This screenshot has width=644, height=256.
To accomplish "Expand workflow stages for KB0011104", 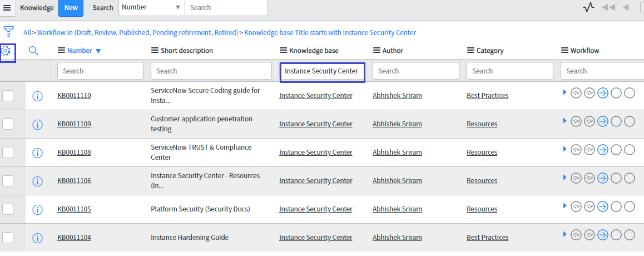I will [564, 234].
